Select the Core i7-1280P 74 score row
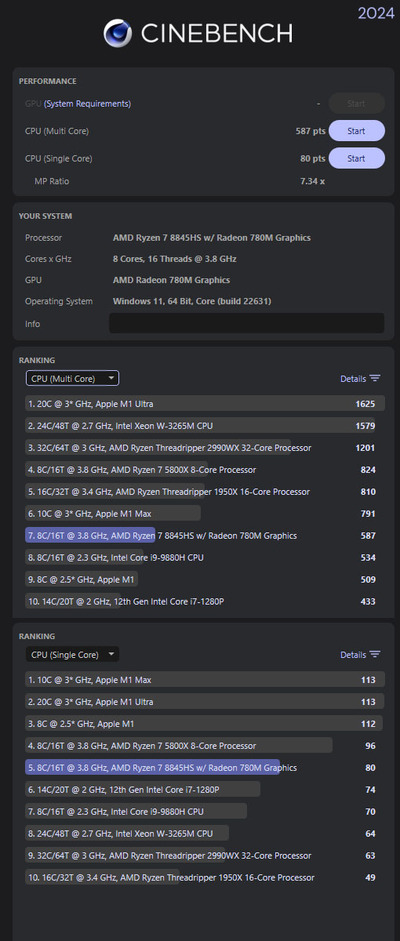 pyautogui.click(x=204, y=789)
